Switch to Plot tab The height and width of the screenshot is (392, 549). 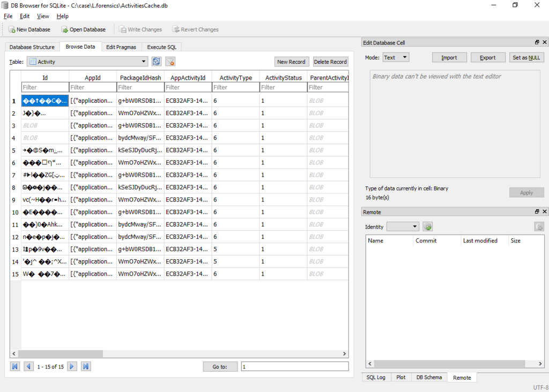pos(400,378)
